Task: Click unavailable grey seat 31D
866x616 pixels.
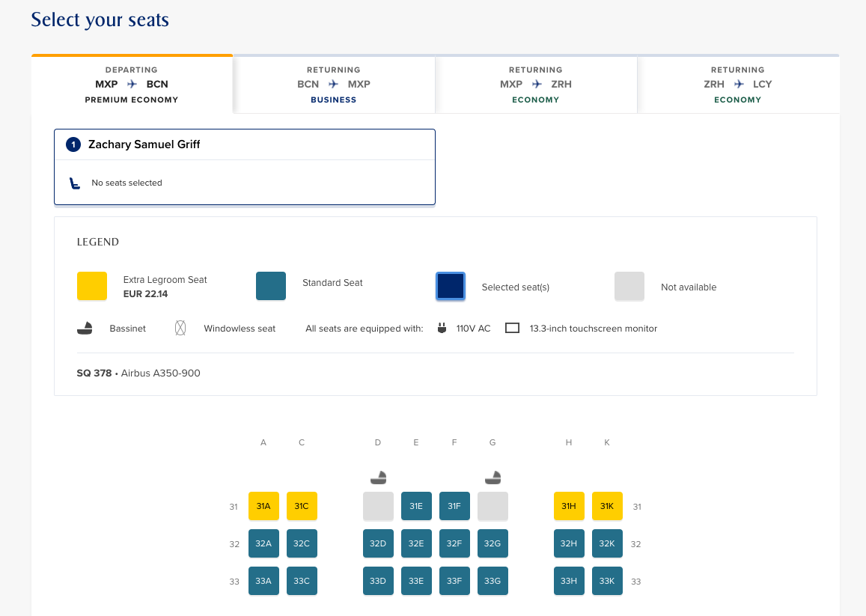Action: pos(378,506)
